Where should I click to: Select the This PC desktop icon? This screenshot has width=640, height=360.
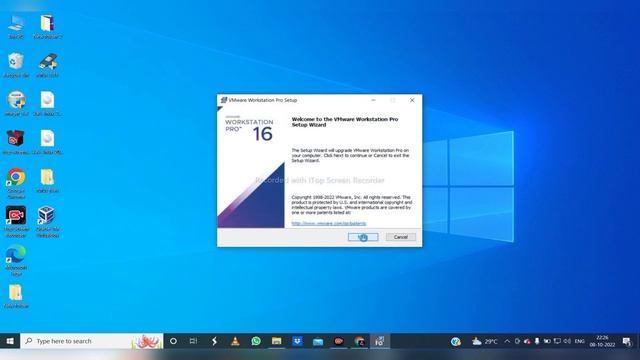(x=16, y=27)
